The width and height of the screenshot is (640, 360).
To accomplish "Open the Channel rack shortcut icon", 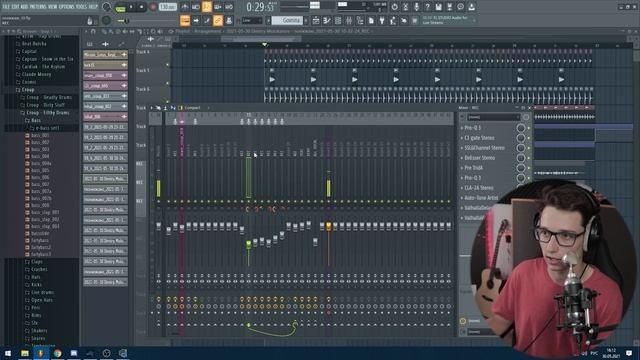I will (338, 20).
